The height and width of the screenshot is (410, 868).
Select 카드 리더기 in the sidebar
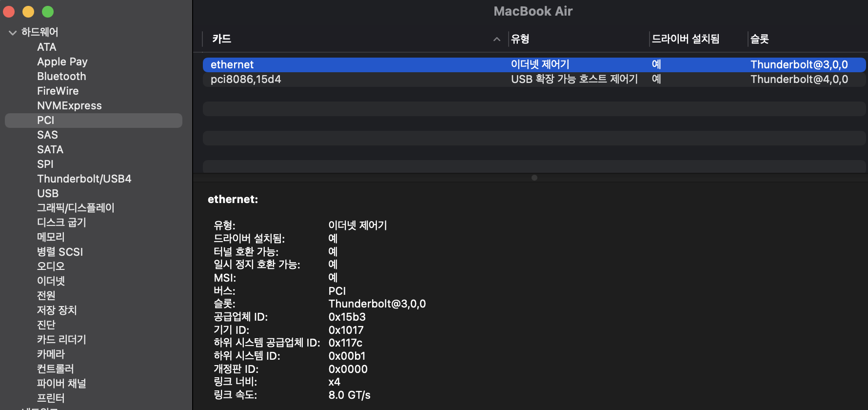pyautogui.click(x=61, y=340)
